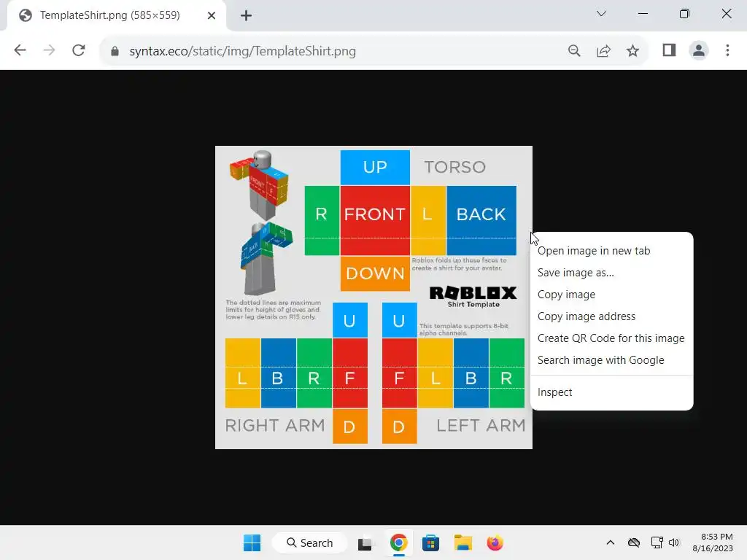The height and width of the screenshot is (560, 747).
Task: Click the green R torso block
Action: point(322,220)
